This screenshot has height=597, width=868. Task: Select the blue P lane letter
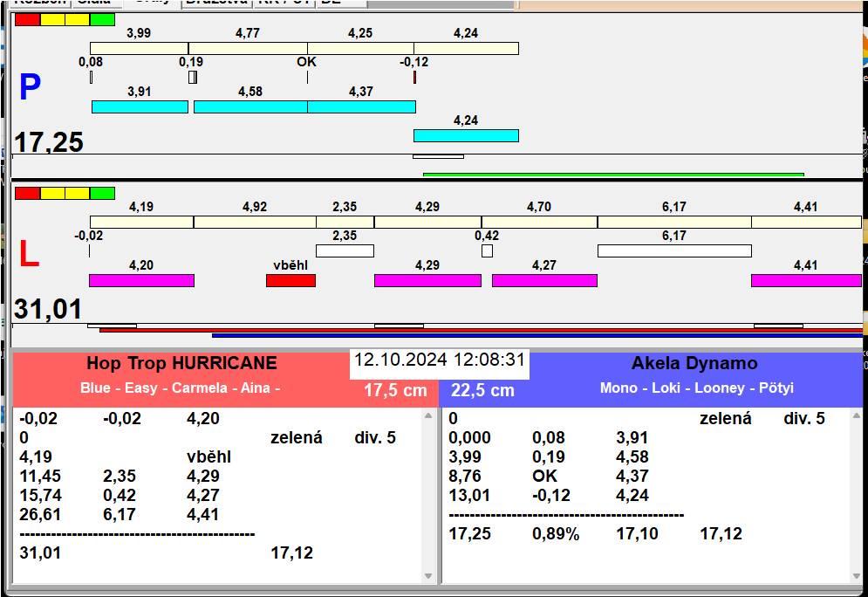point(30,88)
